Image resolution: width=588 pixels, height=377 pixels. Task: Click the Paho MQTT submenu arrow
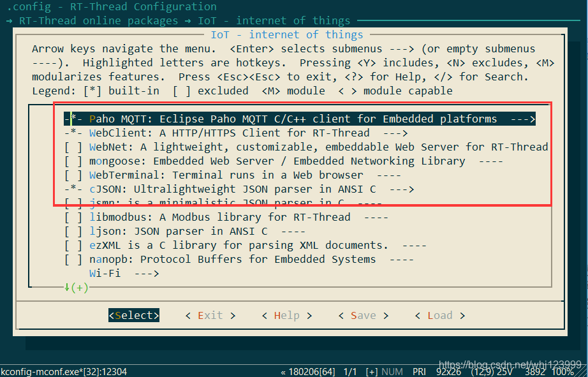point(523,119)
